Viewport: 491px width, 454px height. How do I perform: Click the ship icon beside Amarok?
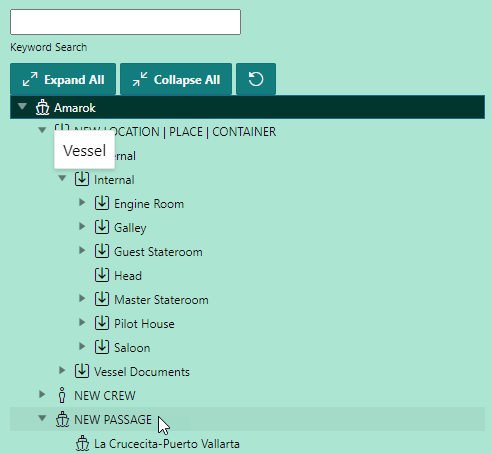tap(42, 108)
